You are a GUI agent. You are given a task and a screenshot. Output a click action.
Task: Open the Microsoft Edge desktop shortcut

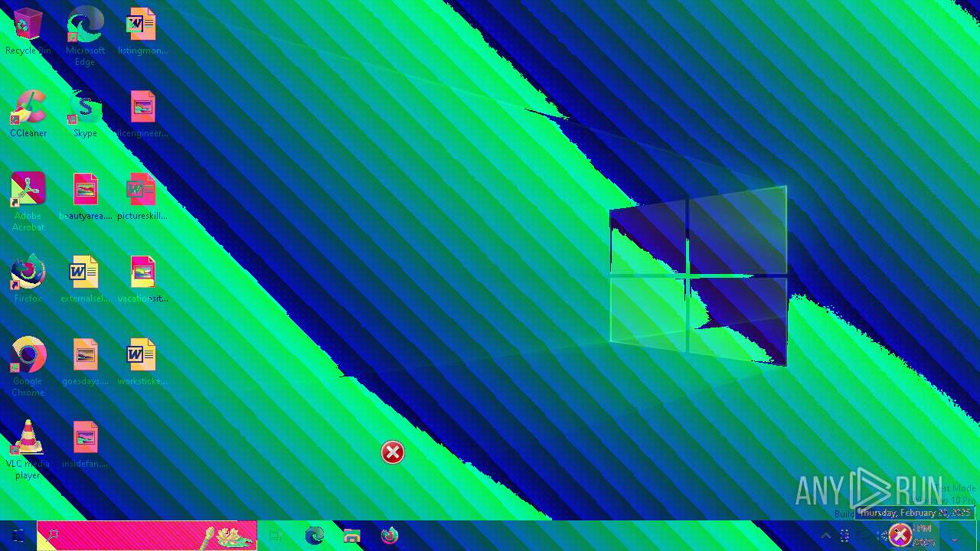85,35
